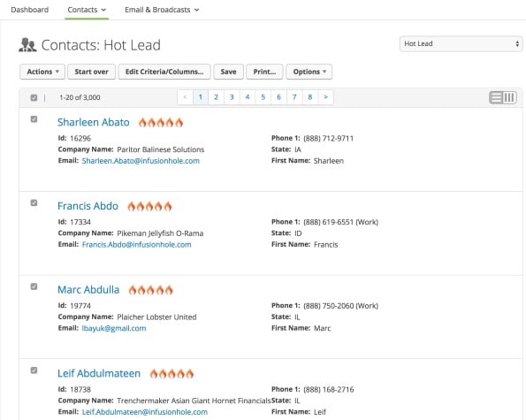Viewport: 526px width, 420px height.
Task: Uncheck the Sharleen Abato checkbox
Action: point(34,119)
